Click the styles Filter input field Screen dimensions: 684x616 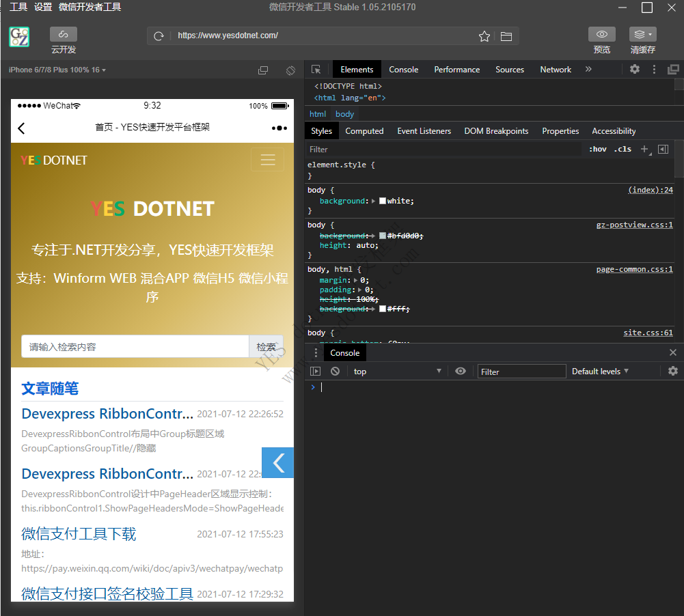click(443, 149)
